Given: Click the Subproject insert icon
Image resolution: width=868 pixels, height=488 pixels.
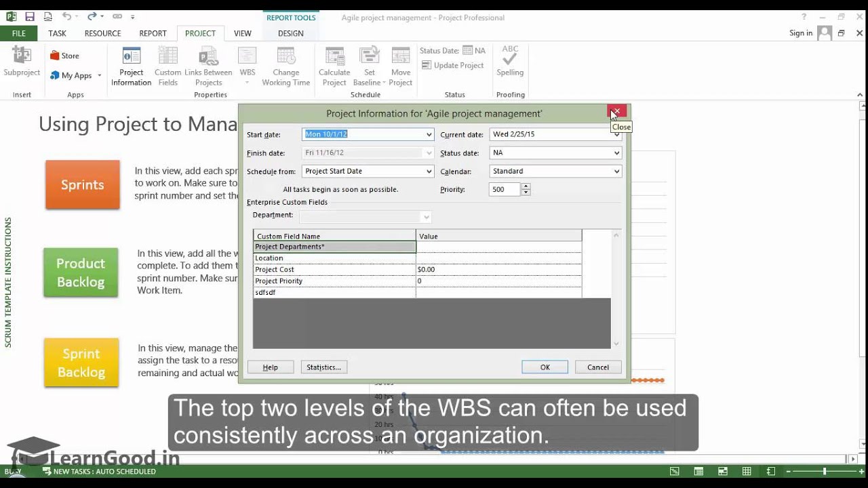Looking at the screenshot, I should 22,62.
